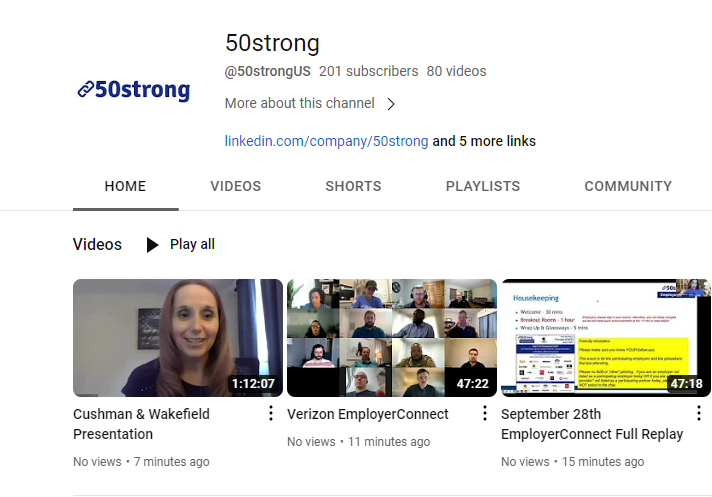Open 'More about this channel' text
This screenshot has width=712, height=497.
(300, 103)
